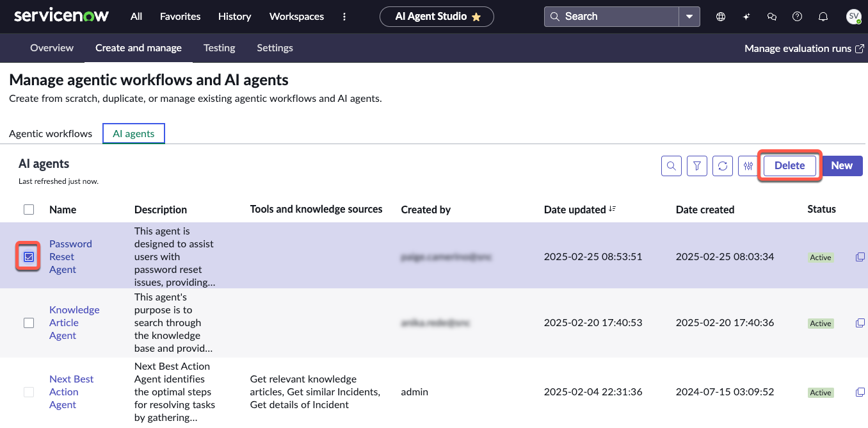The image size is (868, 428).
Task: Sort by the Status column header
Action: pyautogui.click(x=821, y=209)
